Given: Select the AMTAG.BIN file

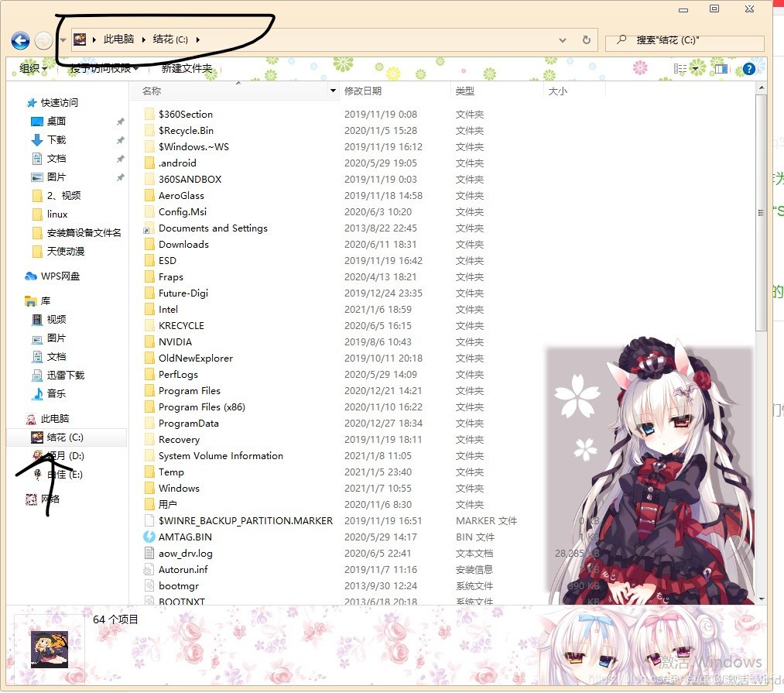Looking at the screenshot, I should pos(185,537).
